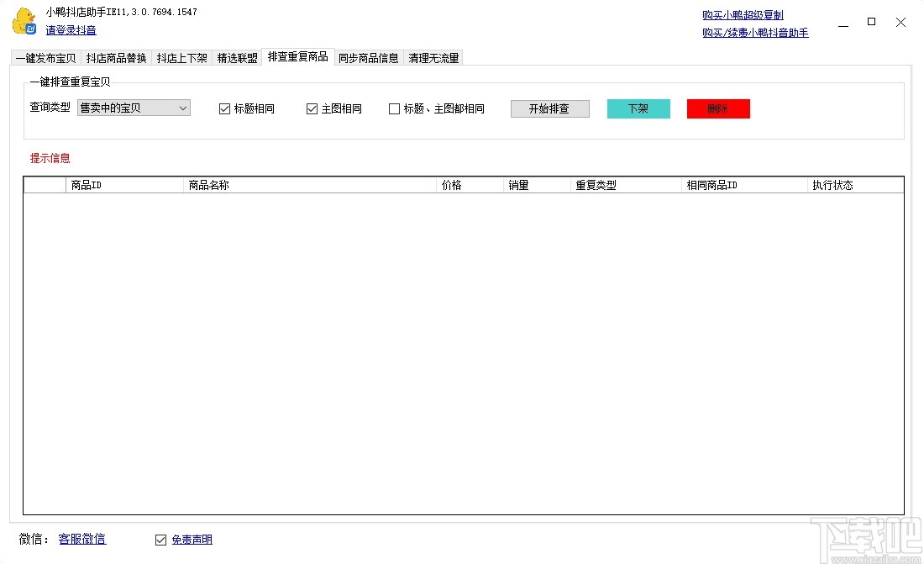Close the application window
Viewport: 924px width, 564px height.
click(x=900, y=23)
